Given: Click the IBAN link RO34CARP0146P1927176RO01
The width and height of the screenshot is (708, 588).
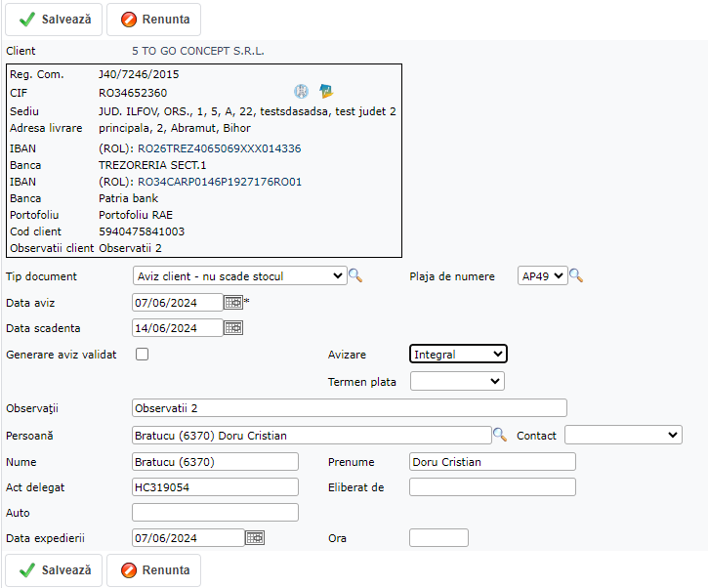Looking at the screenshot, I should point(220,182).
